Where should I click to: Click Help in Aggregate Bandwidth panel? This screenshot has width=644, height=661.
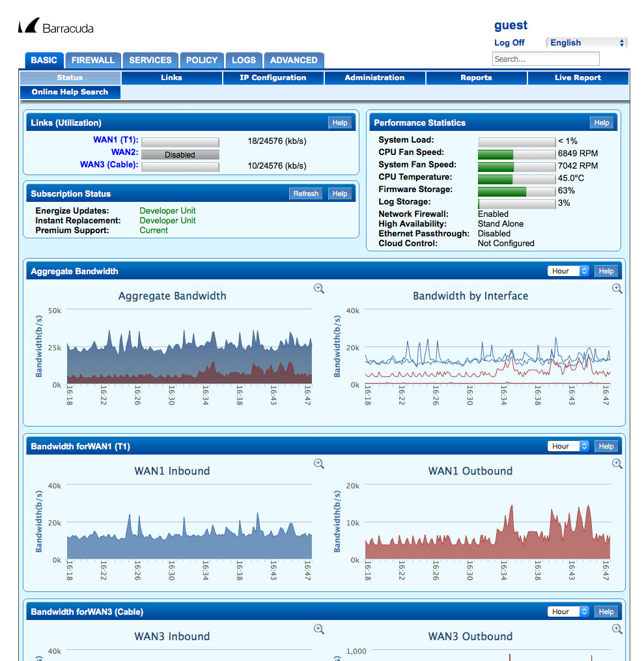606,271
